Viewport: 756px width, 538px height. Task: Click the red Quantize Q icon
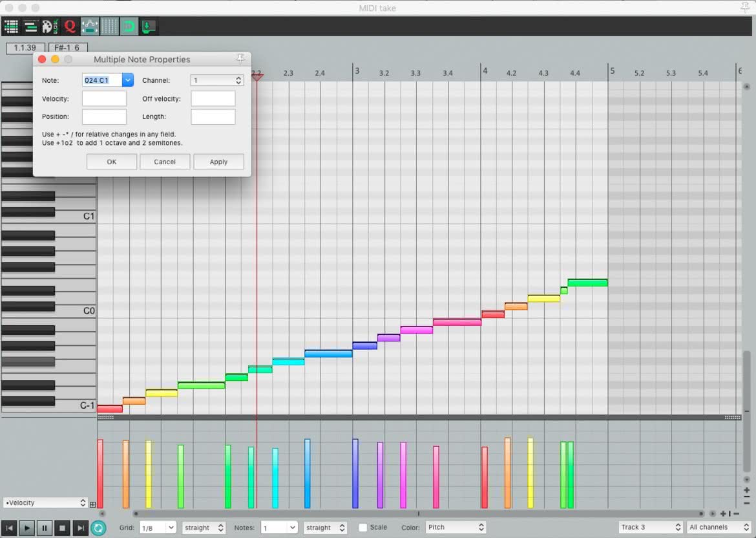[70, 27]
